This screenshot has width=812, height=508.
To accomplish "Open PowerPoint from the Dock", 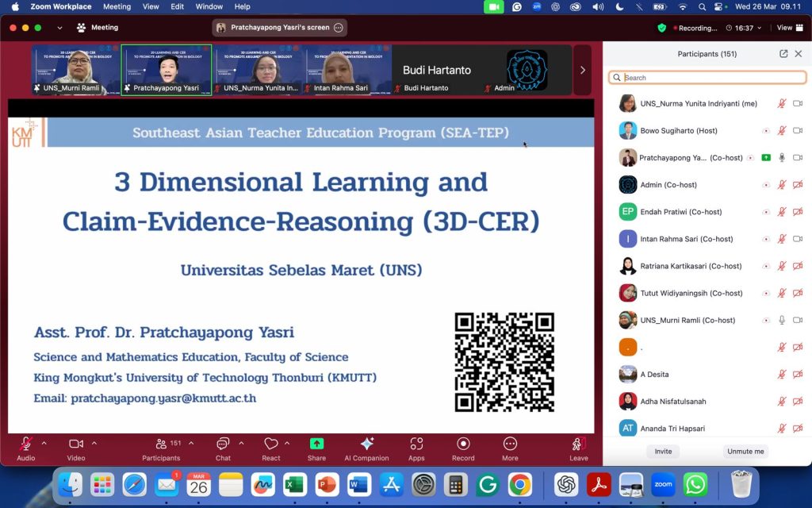I will (x=327, y=485).
